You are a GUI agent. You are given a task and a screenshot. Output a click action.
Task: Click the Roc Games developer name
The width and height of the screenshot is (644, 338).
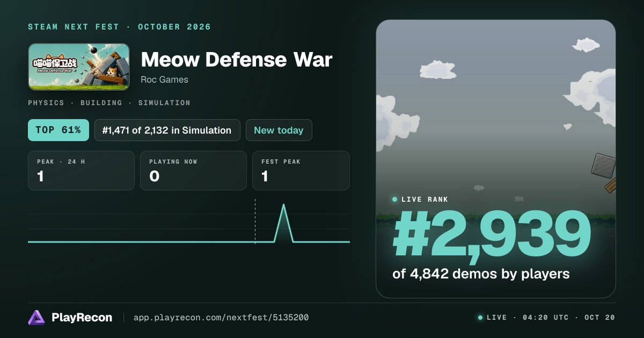coord(164,79)
